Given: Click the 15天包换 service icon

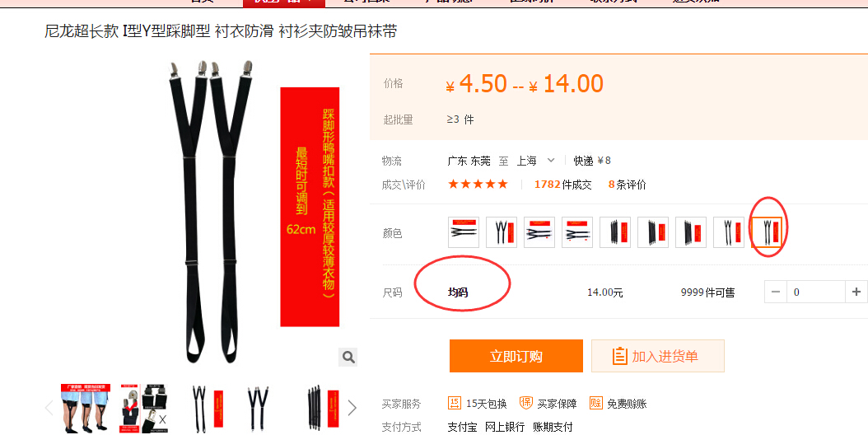Looking at the screenshot, I should point(454,403).
